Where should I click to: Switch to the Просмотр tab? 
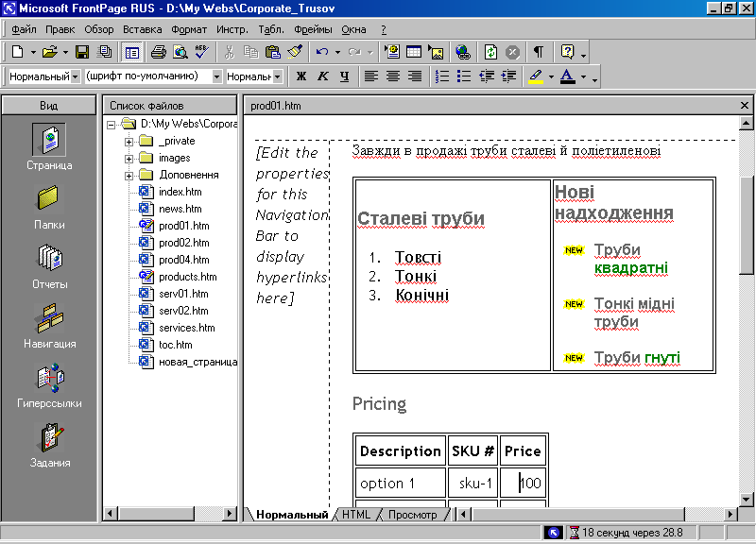[x=413, y=515]
